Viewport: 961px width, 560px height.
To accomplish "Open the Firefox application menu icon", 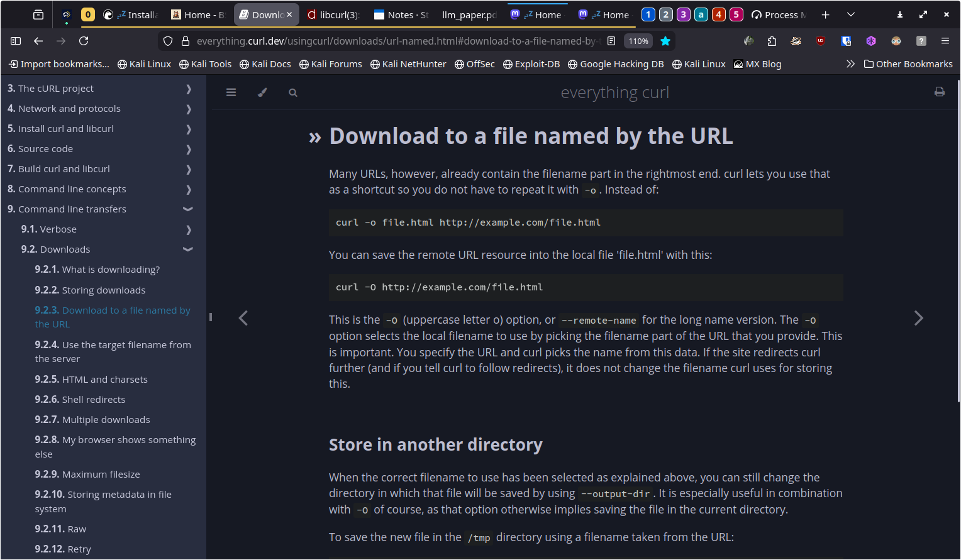I will coord(945,41).
